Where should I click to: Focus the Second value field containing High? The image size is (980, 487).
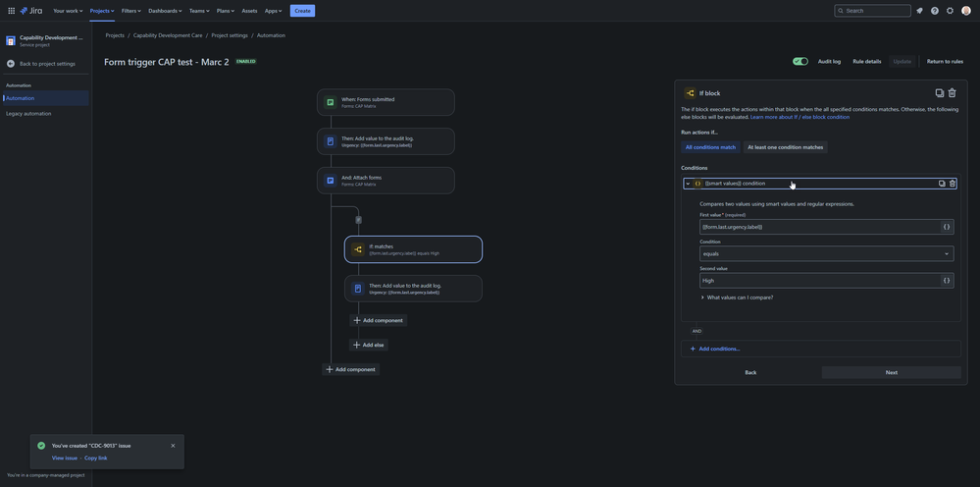(x=820, y=280)
